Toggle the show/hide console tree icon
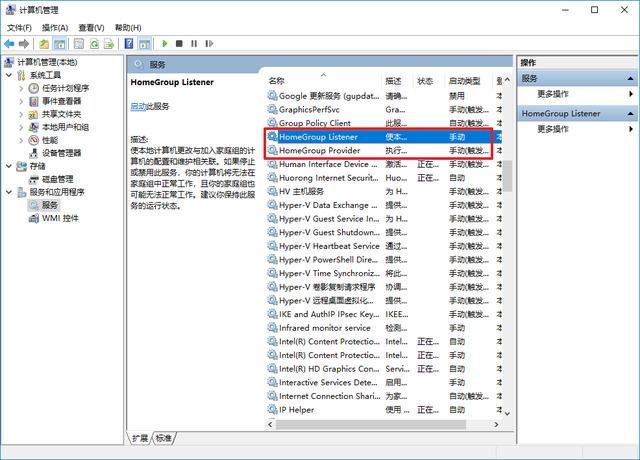Viewport: 640px width, 460px height. tap(60, 44)
